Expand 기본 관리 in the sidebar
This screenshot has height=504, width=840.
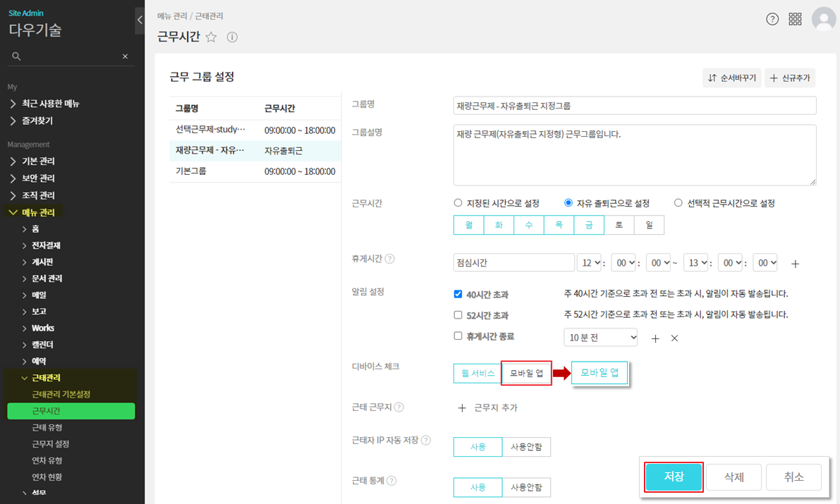coord(38,161)
